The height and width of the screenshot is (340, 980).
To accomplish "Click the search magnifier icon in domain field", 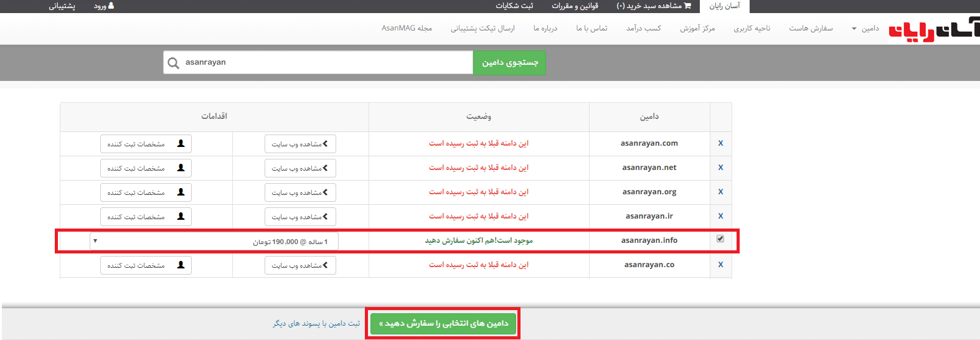I will [174, 63].
